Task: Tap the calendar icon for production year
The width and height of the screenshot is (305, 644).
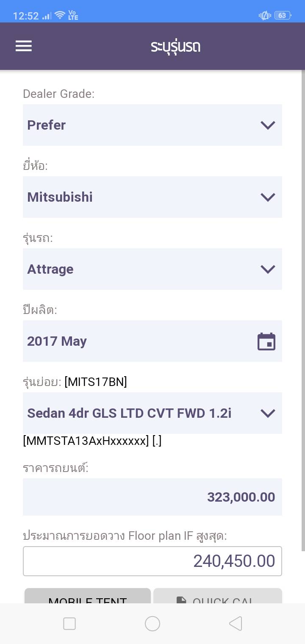Action: [x=266, y=341]
